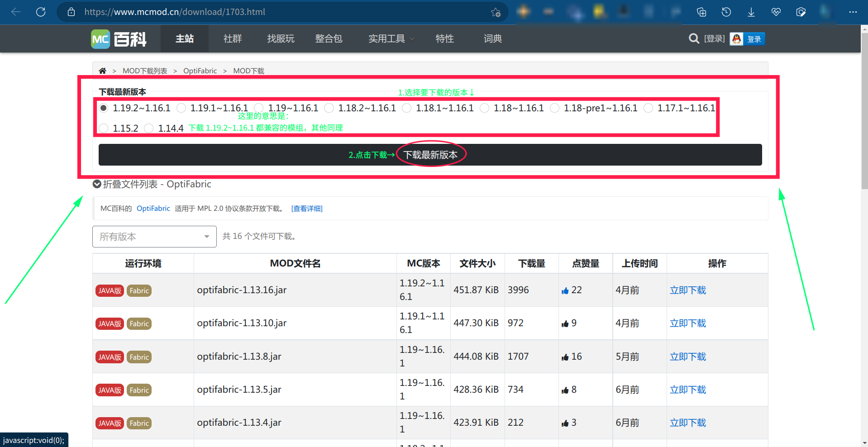Click the 下载最新版本 download button
Screen dimensions: 868x447
click(x=430, y=155)
